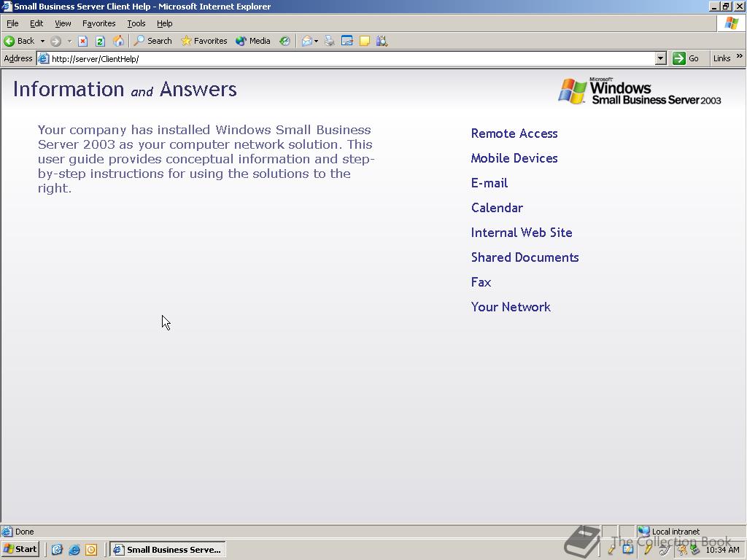
Task: Click the Edit page toolbar icon
Action: pyautogui.click(x=347, y=41)
